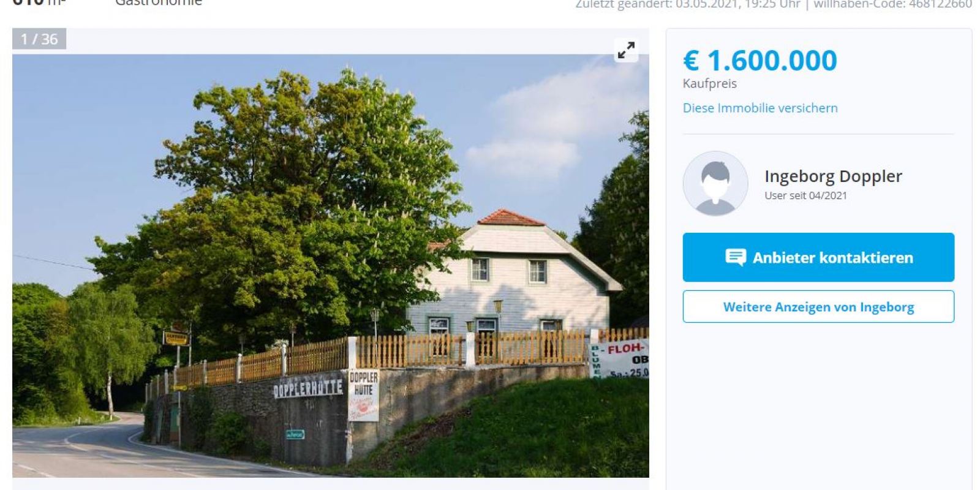This screenshot has height=490, width=980.
Task: Open the photo in fullscreen view
Action: click(626, 50)
